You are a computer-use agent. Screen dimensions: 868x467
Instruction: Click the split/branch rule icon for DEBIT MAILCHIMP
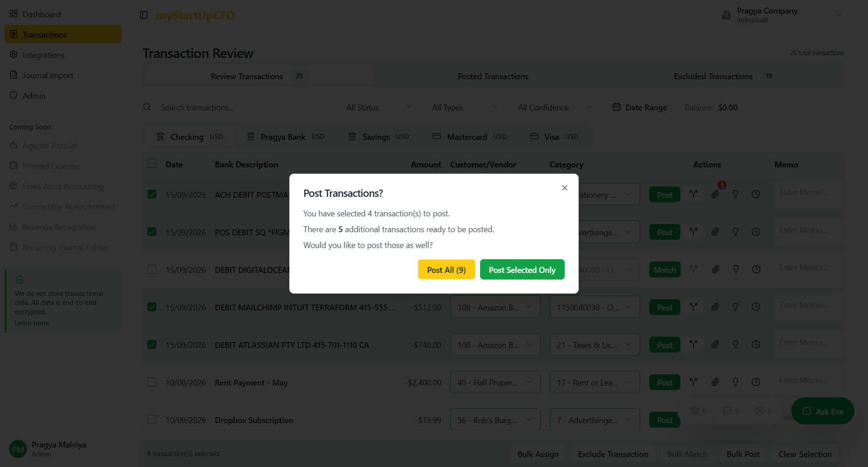coord(694,307)
